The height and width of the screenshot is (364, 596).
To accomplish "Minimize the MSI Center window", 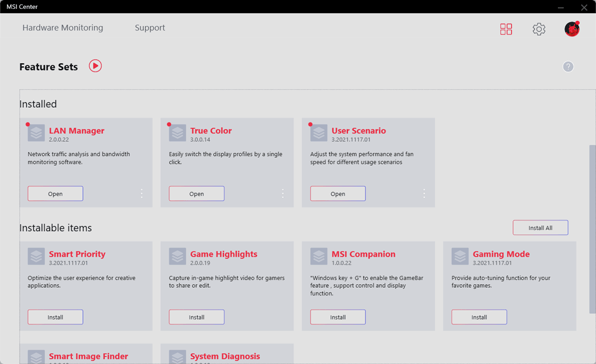I will [x=561, y=7].
